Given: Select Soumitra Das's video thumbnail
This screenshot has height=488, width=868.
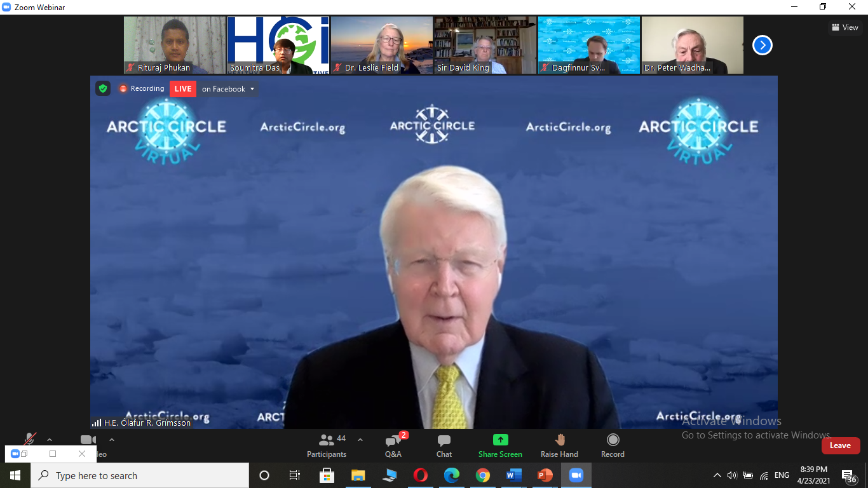Looking at the screenshot, I should pos(278,45).
